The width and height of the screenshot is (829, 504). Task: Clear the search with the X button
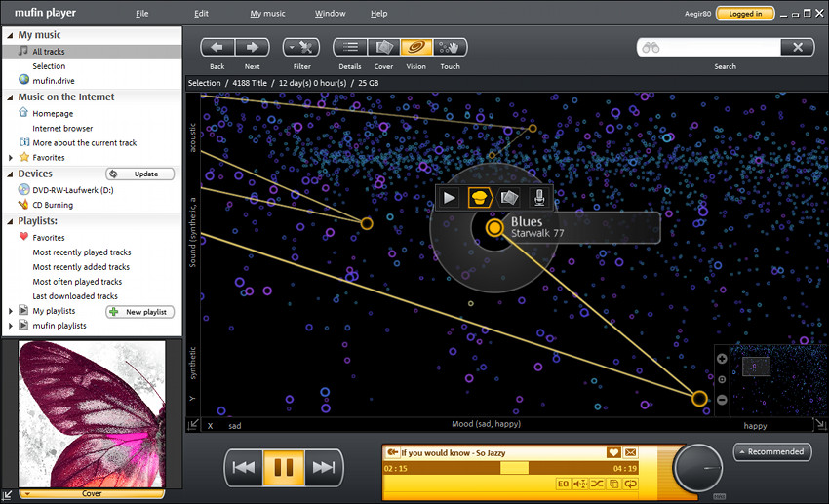pos(797,48)
